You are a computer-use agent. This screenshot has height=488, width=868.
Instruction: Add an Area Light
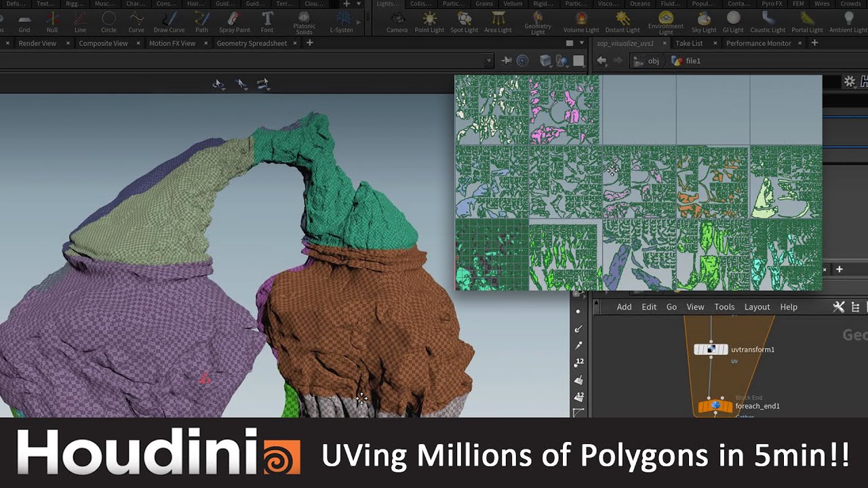(x=498, y=22)
